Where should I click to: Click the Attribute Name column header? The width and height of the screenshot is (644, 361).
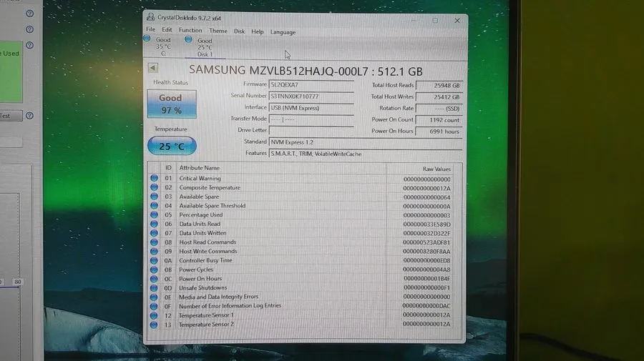199,168
